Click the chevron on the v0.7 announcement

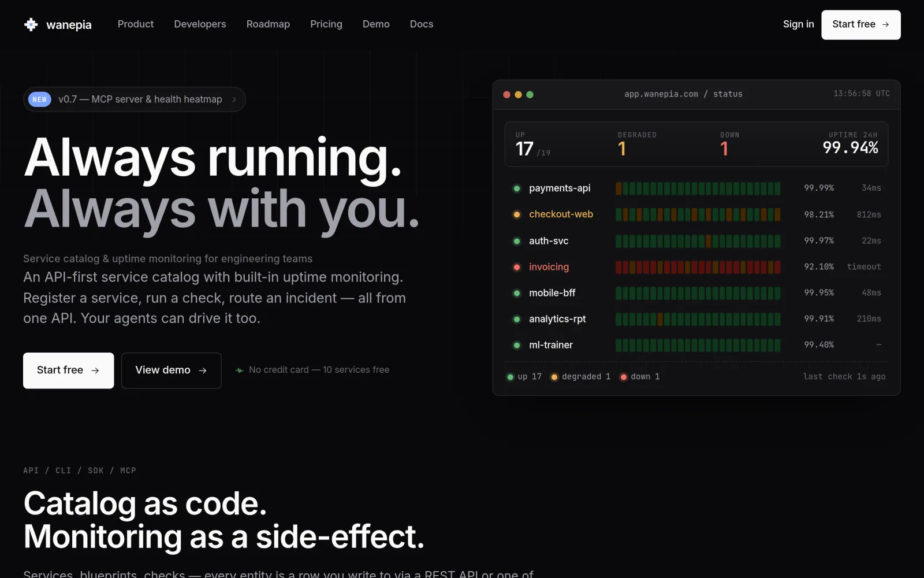234,99
